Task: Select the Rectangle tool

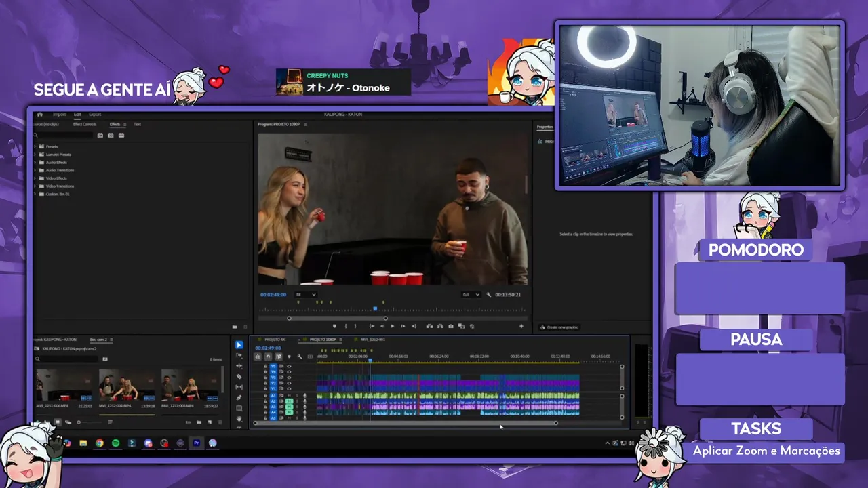Action: click(x=239, y=408)
